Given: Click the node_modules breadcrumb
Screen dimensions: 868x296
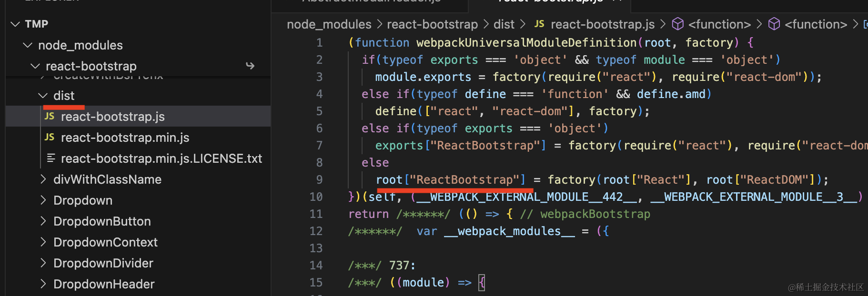Looking at the screenshot, I should (x=329, y=24).
